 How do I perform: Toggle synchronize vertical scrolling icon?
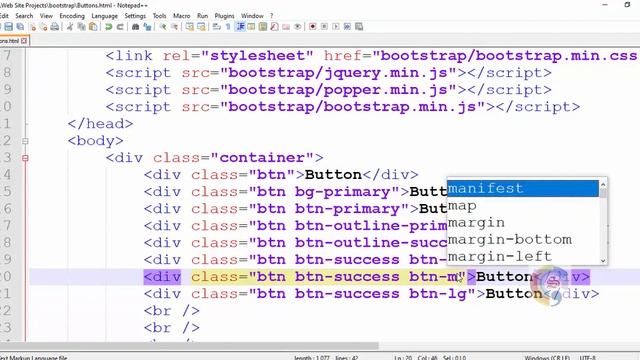coord(189,27)
